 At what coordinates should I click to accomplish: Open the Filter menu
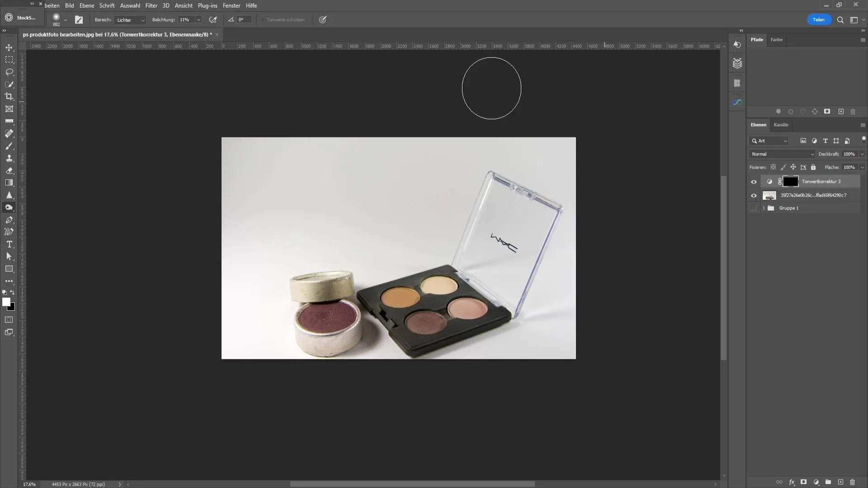point(151,5)
